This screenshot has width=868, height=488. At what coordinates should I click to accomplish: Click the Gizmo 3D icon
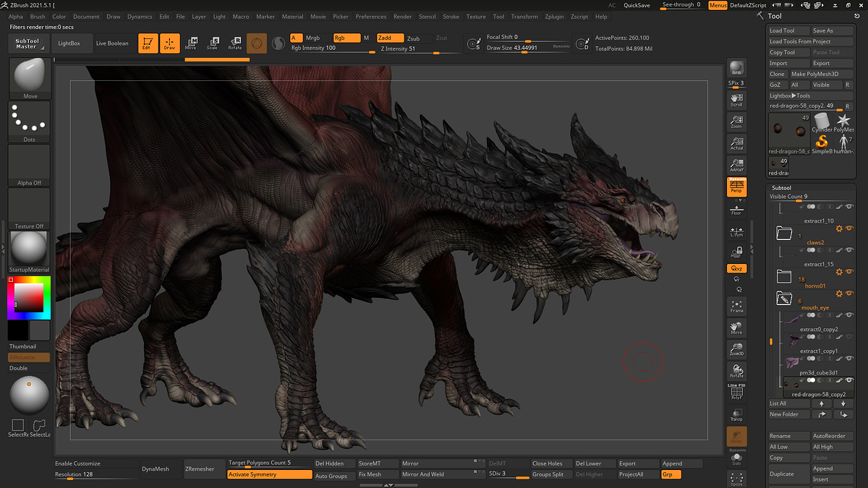pos(257,43)
